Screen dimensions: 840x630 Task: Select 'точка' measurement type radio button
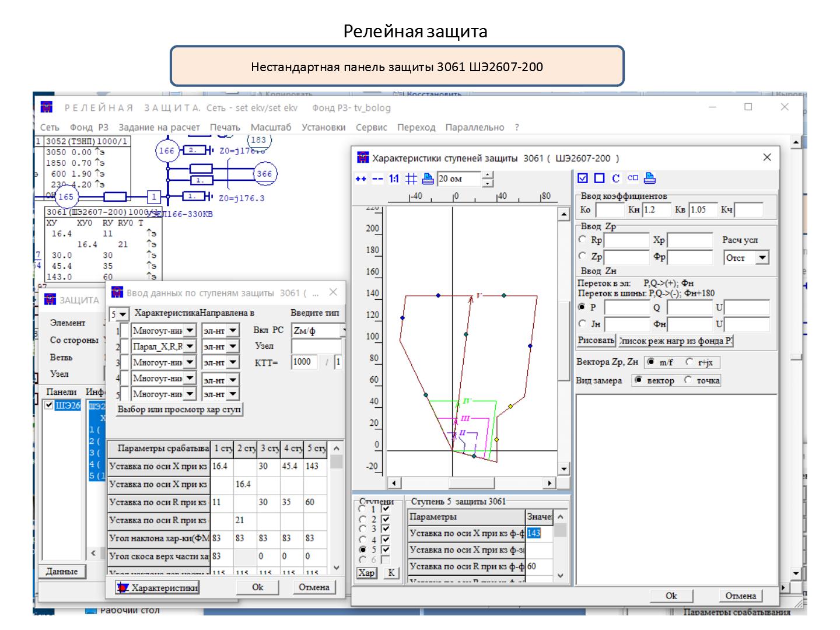689,380
